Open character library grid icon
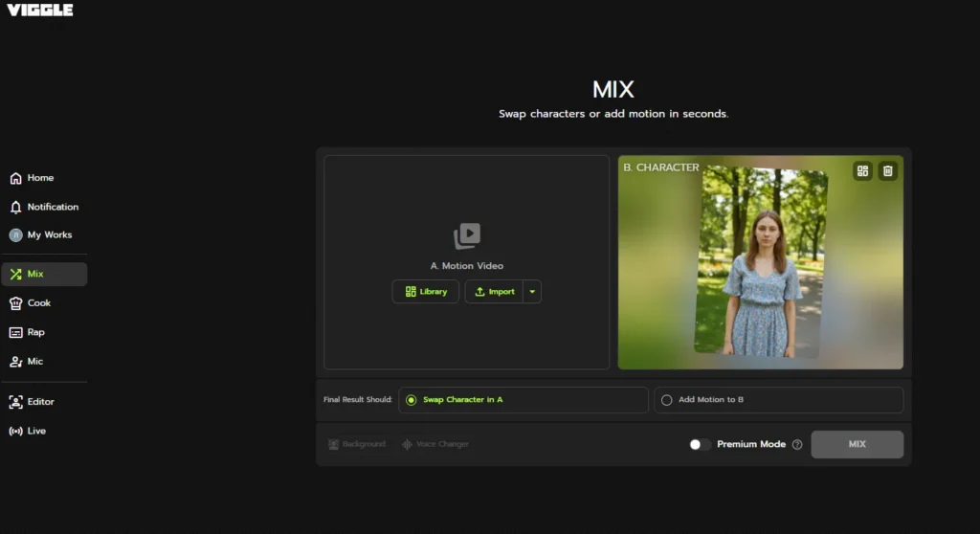 (x=862, y=171)
